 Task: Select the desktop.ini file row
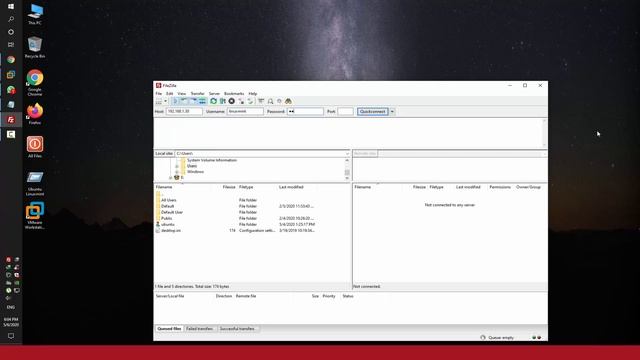(x=252, y=231)
